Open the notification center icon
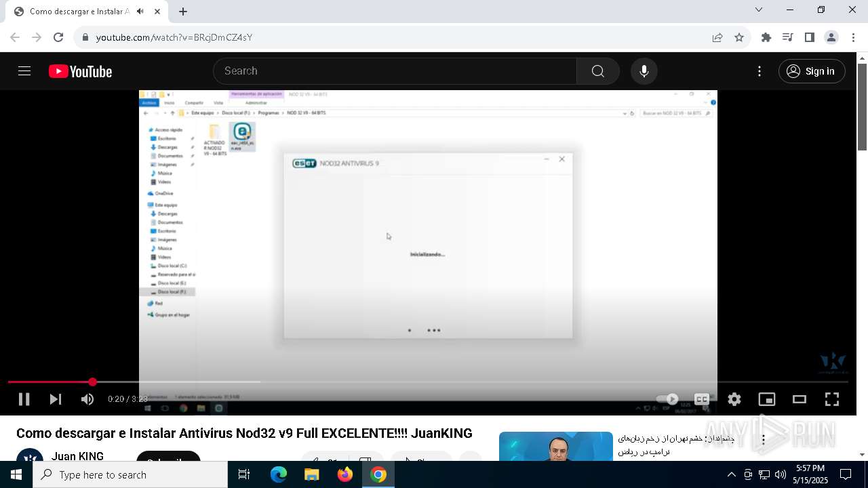This screenshot has height=488, width=868. pyautogui.click(x=846, y=474)
